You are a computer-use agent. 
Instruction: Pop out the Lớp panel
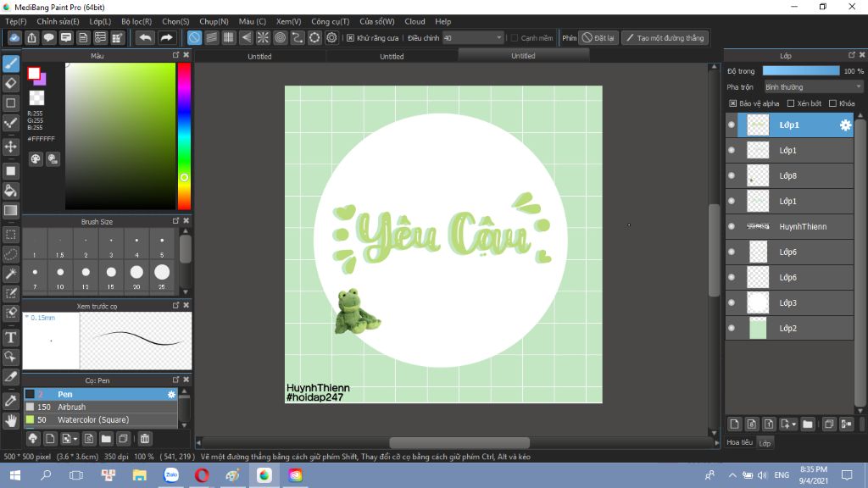coord(851,55)
